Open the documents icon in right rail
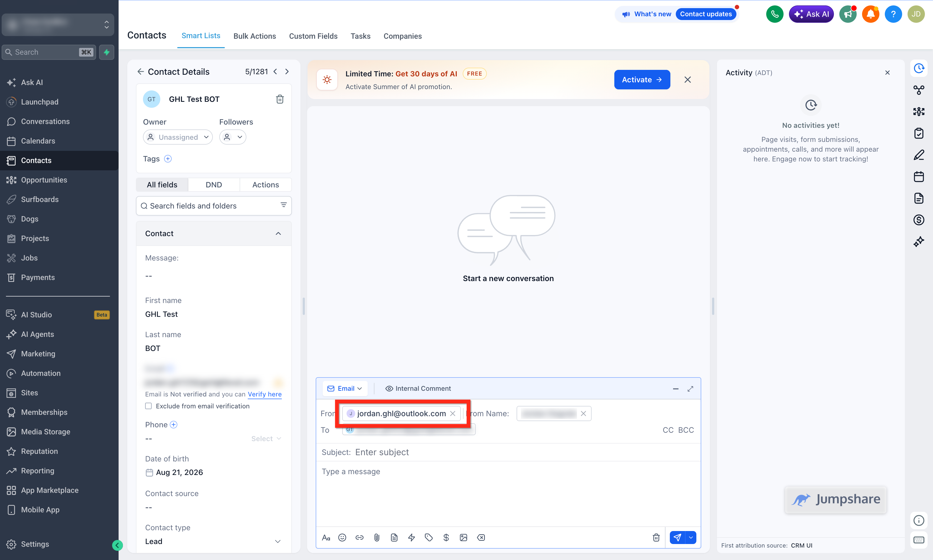 (x=919, y=198)
